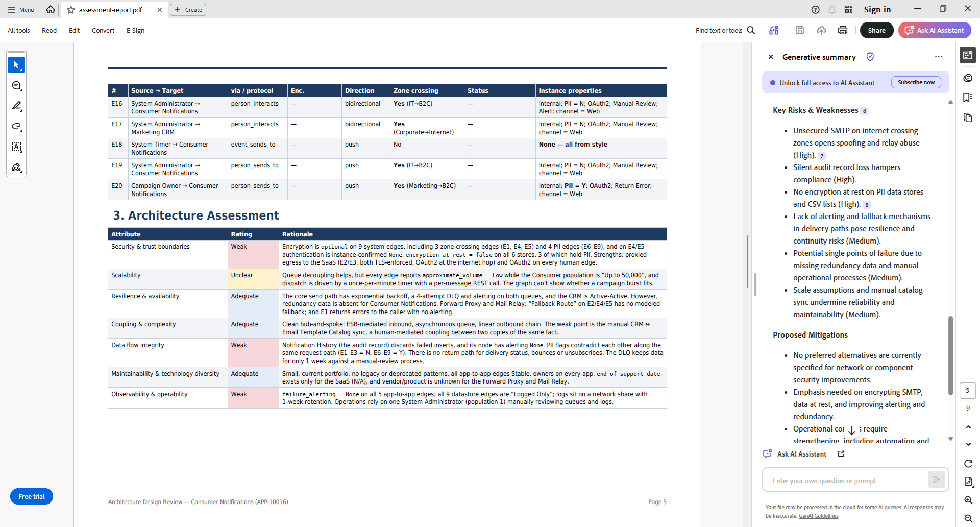
Task: Open the GenAI Guidelines link
Action: [x=819, y=516]
